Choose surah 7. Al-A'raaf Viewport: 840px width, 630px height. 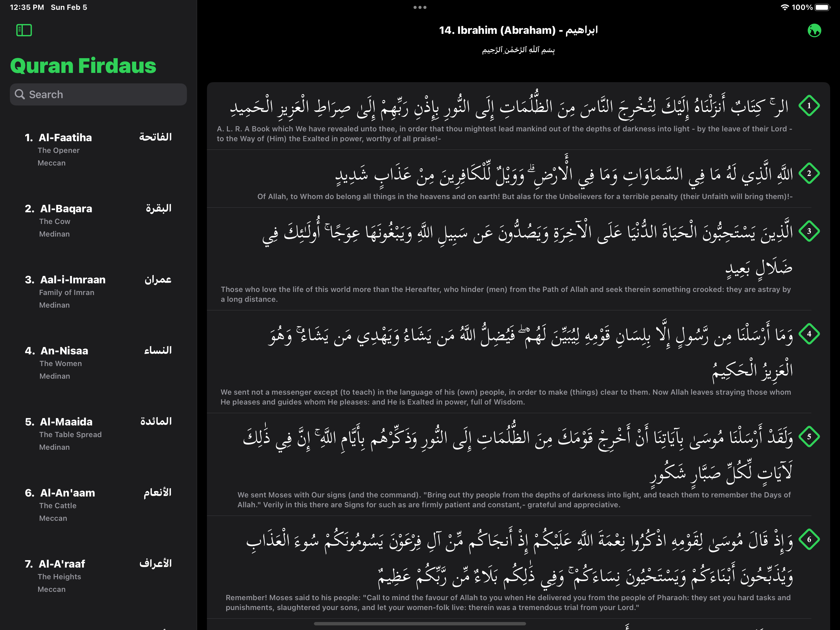pyautogui.click(x=98, y=576)
